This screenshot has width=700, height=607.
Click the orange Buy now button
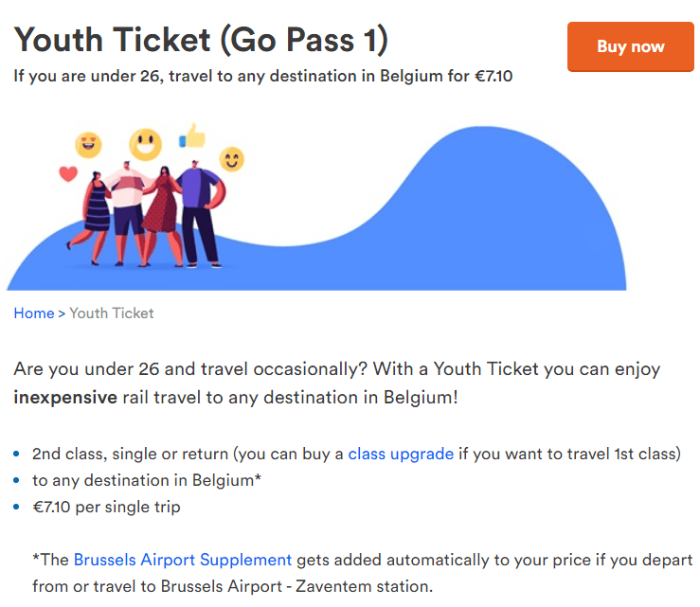630,46
